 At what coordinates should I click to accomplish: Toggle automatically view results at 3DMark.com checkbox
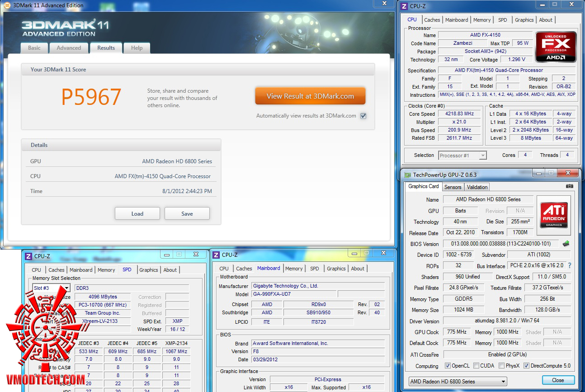pyautogui.click(x=363, y=116)
